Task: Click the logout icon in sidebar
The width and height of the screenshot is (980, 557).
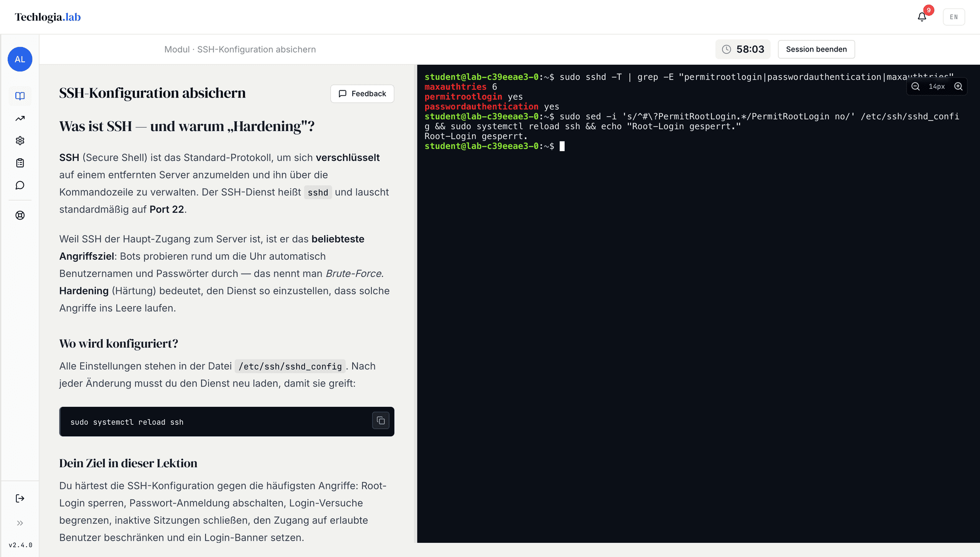Action: click(x=20, y=498)
